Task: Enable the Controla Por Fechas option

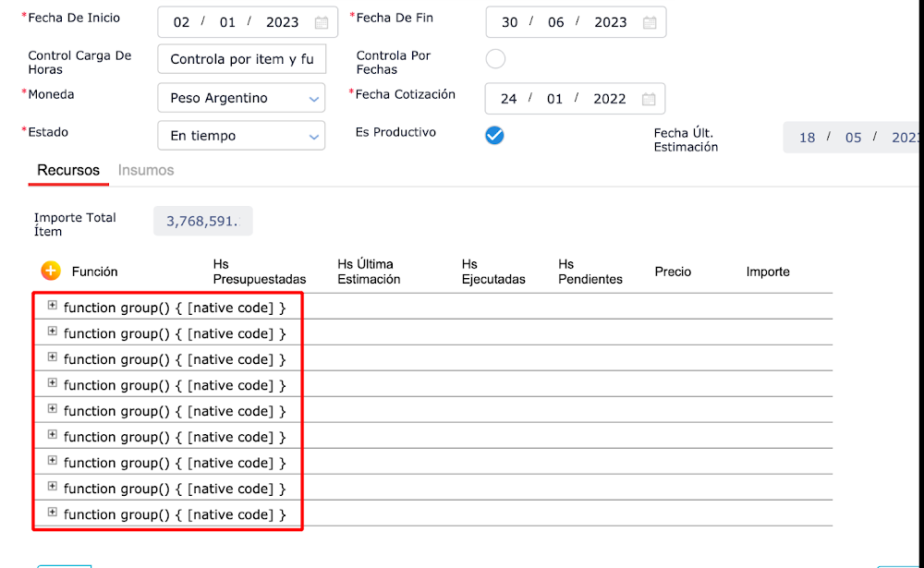Action: (x=495, y=59)
